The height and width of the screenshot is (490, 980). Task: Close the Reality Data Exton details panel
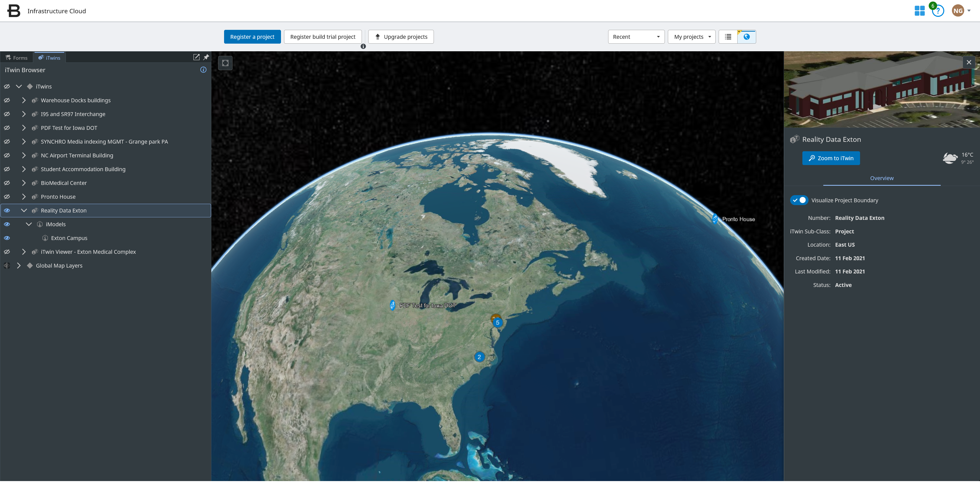click(969, 62)
